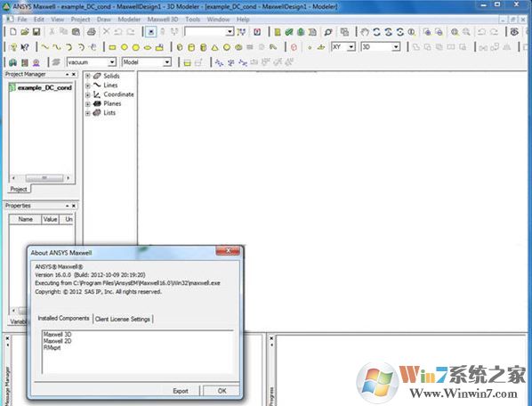This screenshot has width=532, height=406.
Task: Click the Draw helix red icon
Action: pos(294,47)
